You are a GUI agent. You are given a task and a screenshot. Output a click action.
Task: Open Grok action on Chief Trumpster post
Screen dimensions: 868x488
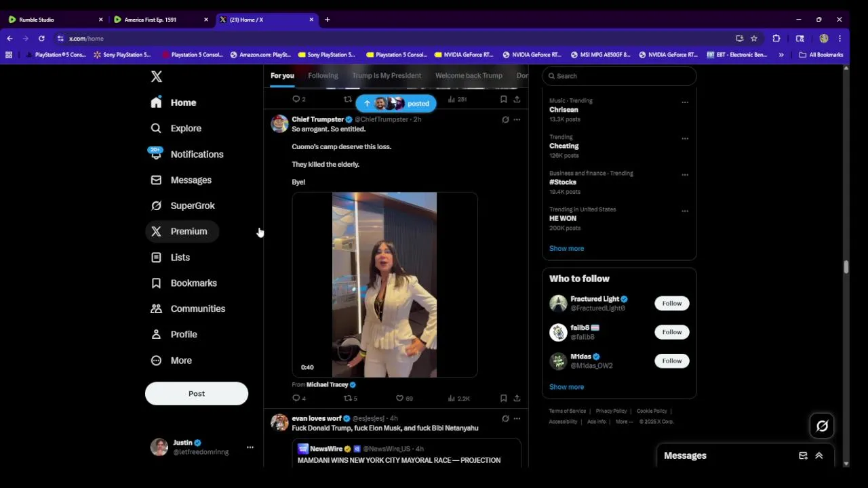click(505, 119)
